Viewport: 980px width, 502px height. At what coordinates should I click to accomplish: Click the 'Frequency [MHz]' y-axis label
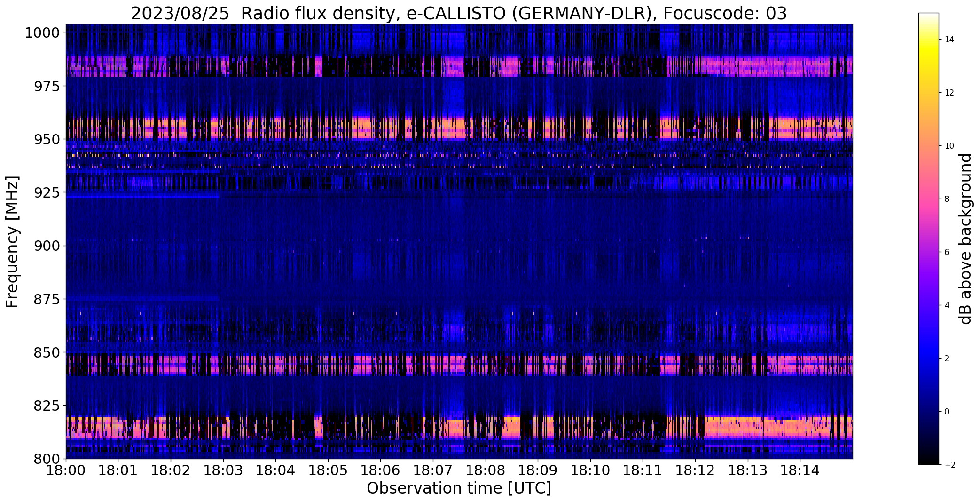point(12,241)
